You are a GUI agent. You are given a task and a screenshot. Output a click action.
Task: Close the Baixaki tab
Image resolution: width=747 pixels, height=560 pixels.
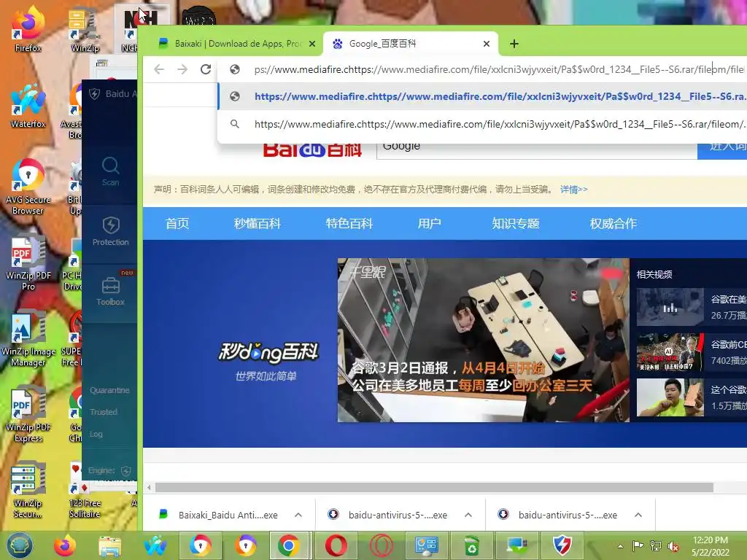pyautogui.click(x=312, y=44)
